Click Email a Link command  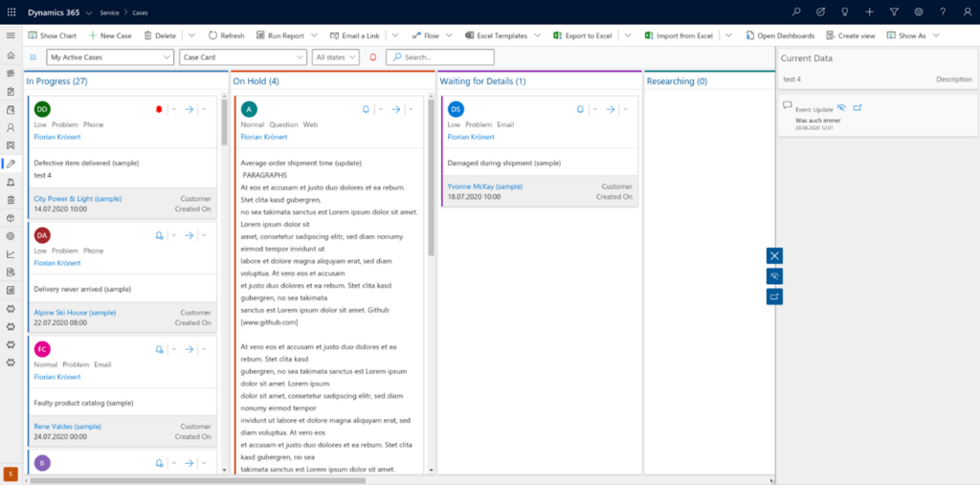click(x=356, y=35)
